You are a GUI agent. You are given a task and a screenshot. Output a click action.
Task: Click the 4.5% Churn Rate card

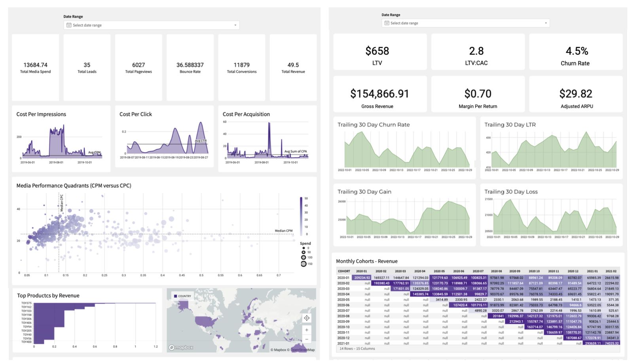[x=576, y=52]
